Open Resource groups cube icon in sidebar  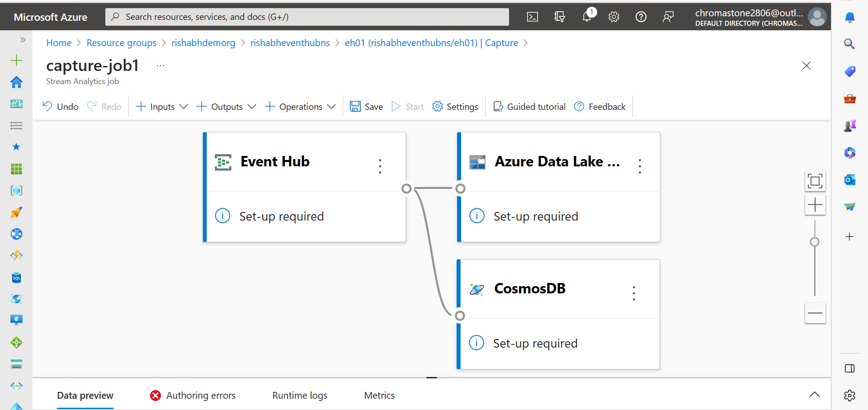point(16,190)
